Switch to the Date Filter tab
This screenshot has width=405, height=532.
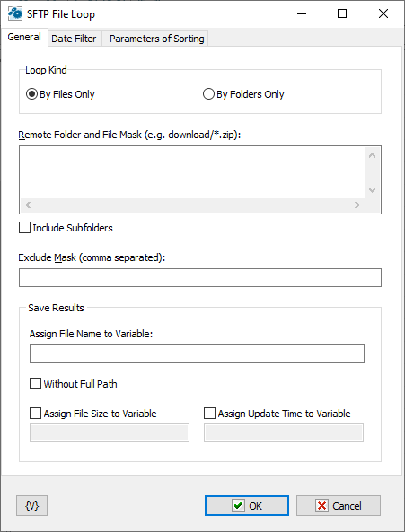[74, 39]
